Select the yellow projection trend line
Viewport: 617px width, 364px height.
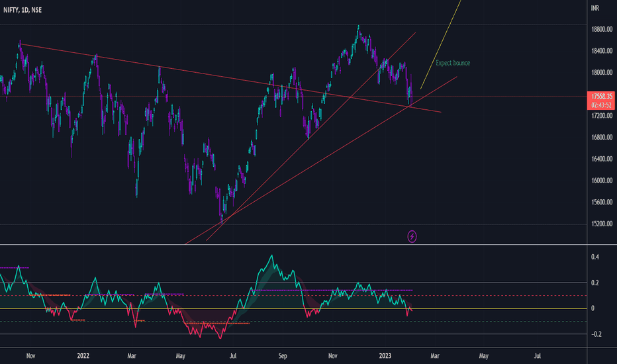pos(441,44)
